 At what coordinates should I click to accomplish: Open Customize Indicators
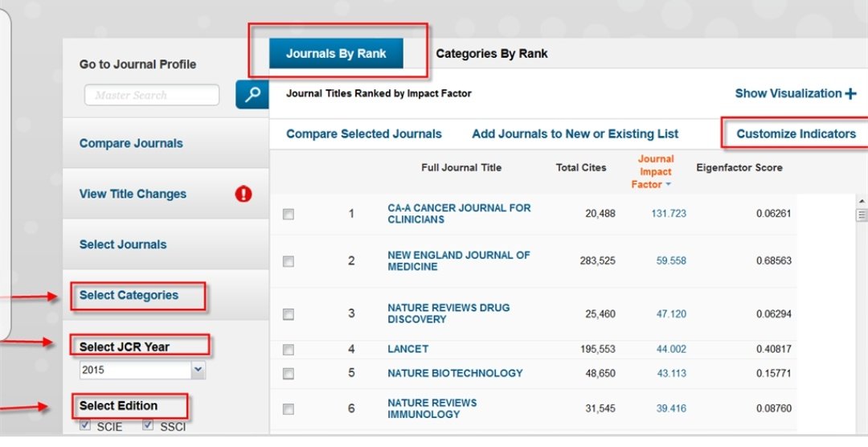pos(796,134)
